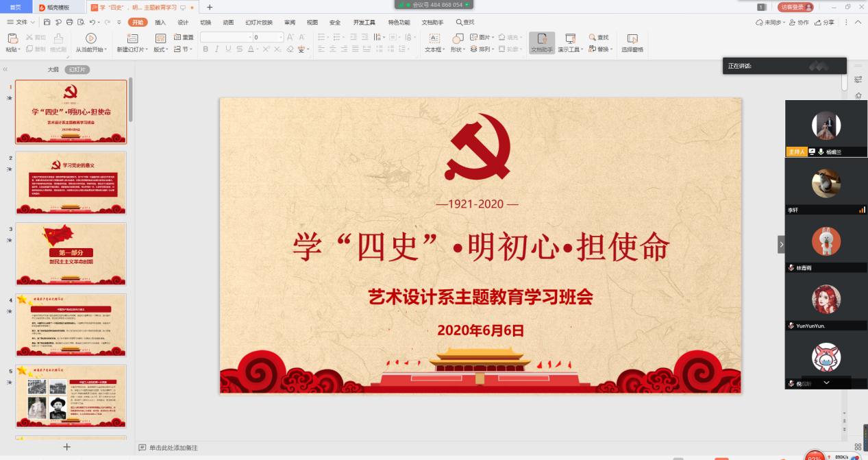The width and height of the screenshot is (868, 460).
Task: Click the Document Assistant (文档助手) ribbon button
Action: click(x=541, y=43)
